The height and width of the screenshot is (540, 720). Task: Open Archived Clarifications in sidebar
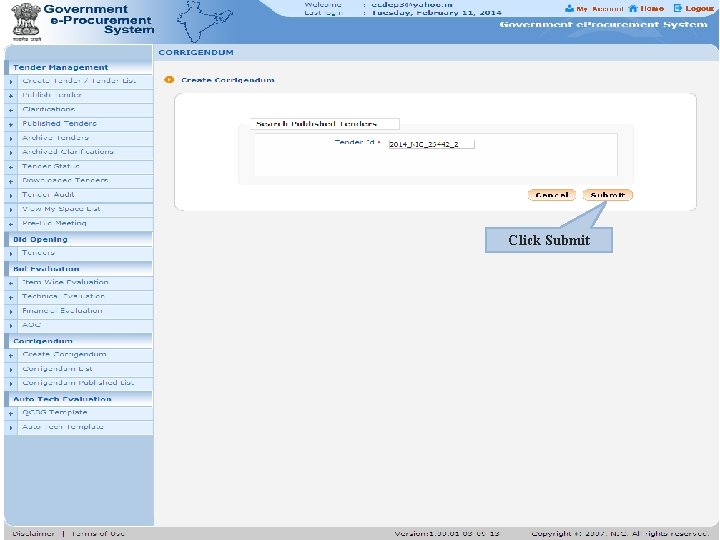click(68, 152)
